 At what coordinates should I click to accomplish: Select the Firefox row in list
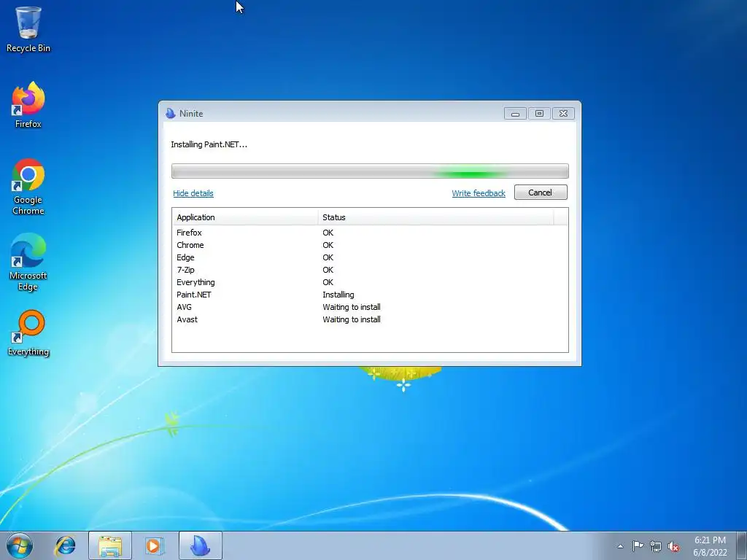point(370,233)
